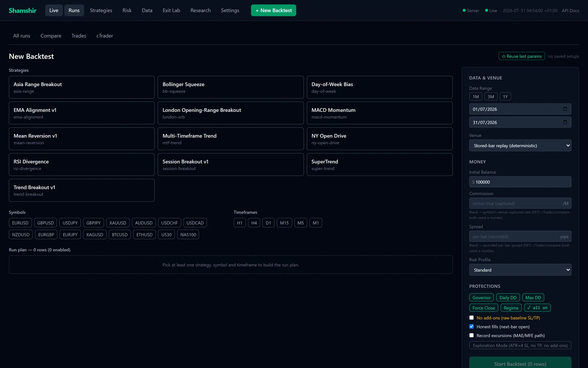Toggle Governor protection

[481, 297]
